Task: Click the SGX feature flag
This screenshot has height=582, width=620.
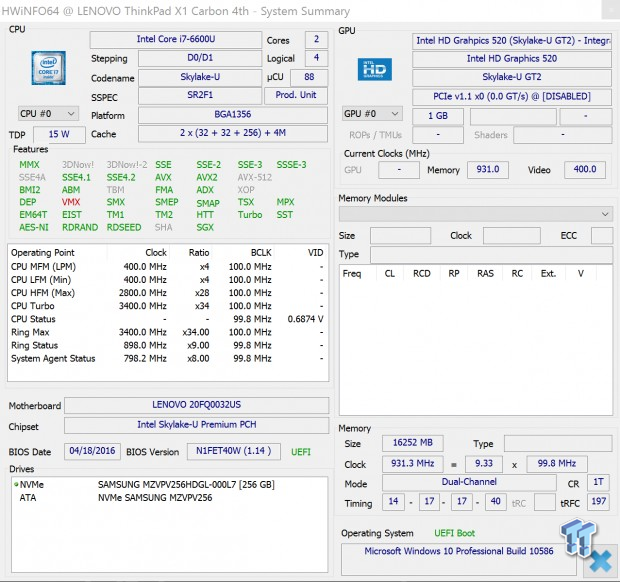Action: 205,227
